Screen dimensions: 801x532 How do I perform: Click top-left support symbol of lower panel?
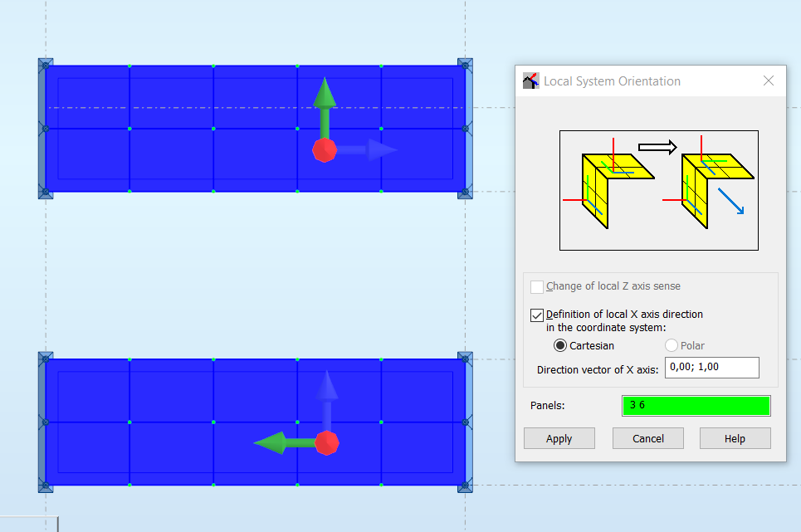point(46,359)
